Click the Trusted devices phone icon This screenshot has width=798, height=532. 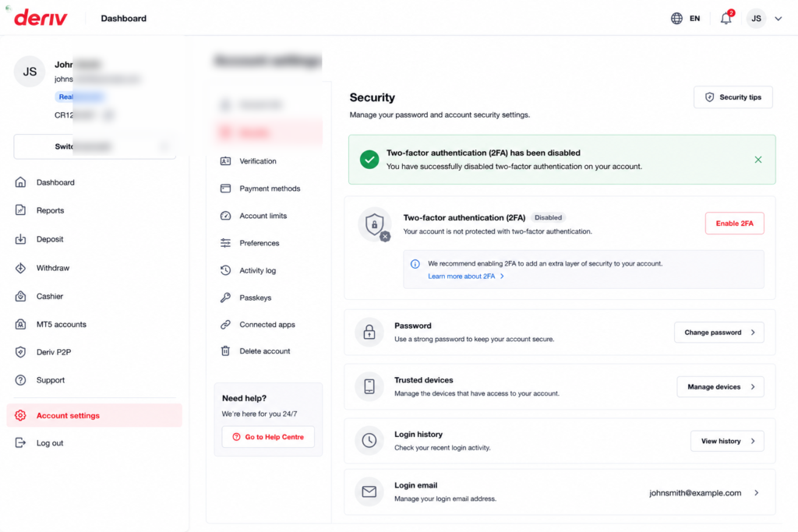(x=369, y=386)
